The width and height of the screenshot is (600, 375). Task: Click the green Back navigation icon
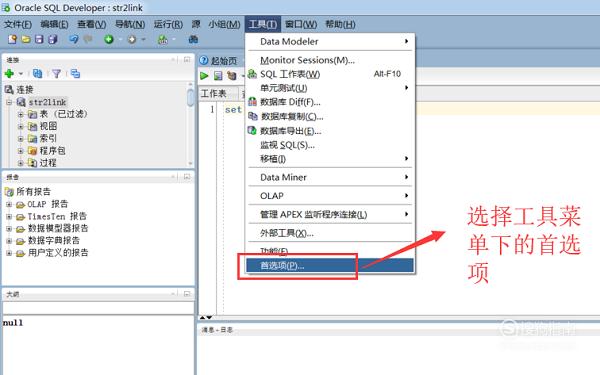(109, 39)
